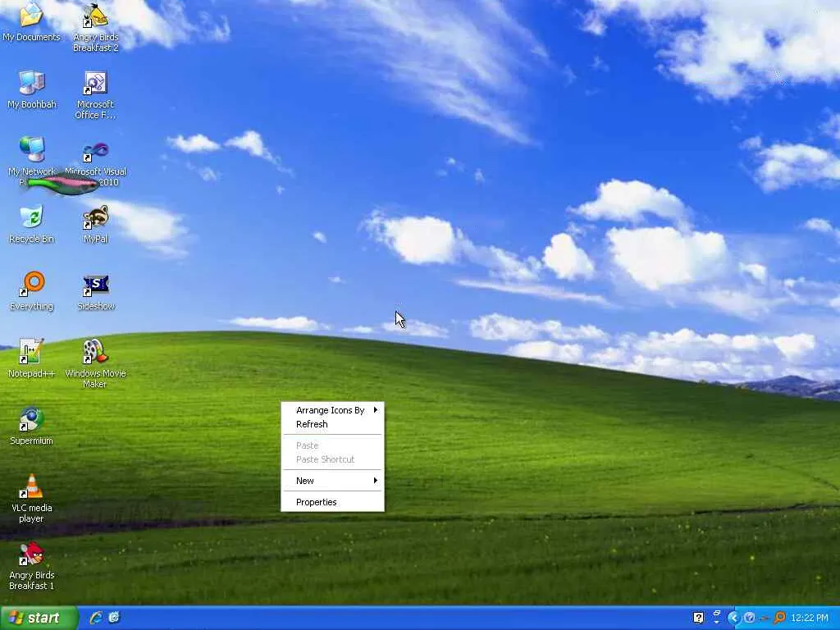Select the Sideshow shortcut icon
Screen dimensions: 840x630
[x=96, y=291]
